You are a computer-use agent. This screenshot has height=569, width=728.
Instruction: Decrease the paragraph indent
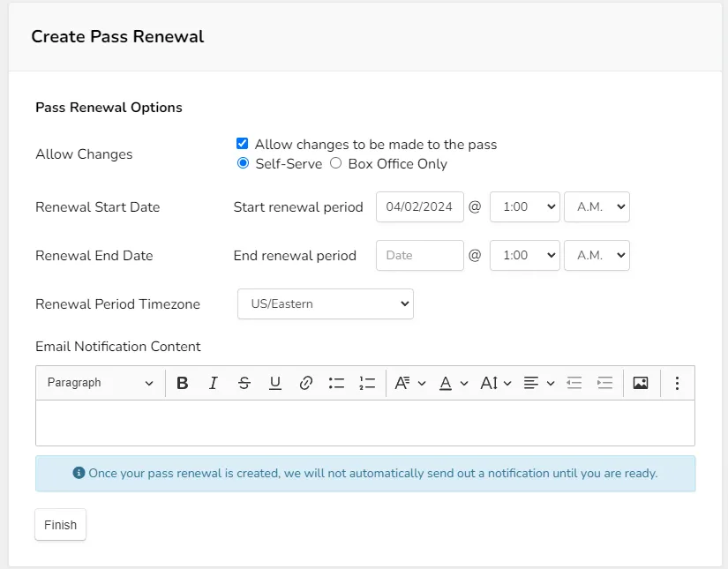pos(574,383)
